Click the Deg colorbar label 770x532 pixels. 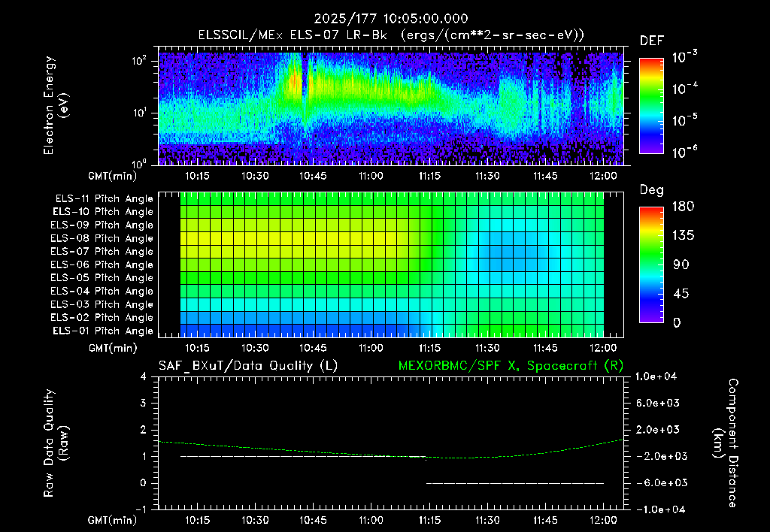[652, 190]
